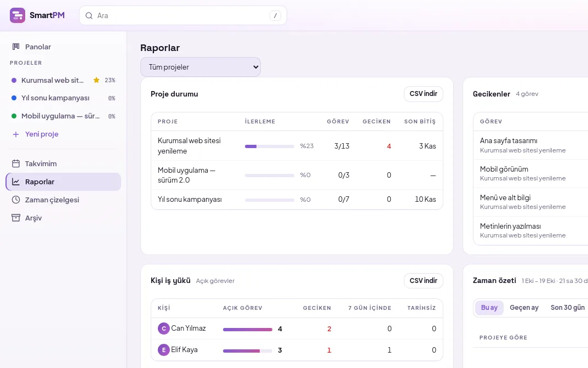This screenshot has height=368, width=588.
Task: Click the search magnifier icon
Action: coord(89,16)
